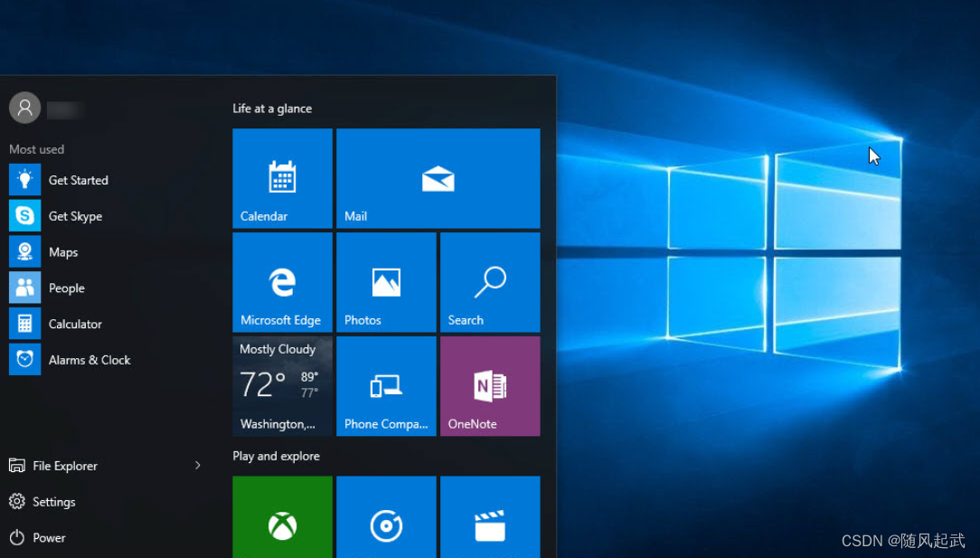980x558 pixels.
Task: Launch the green Xbox tile
Action: tap(282, 516)
